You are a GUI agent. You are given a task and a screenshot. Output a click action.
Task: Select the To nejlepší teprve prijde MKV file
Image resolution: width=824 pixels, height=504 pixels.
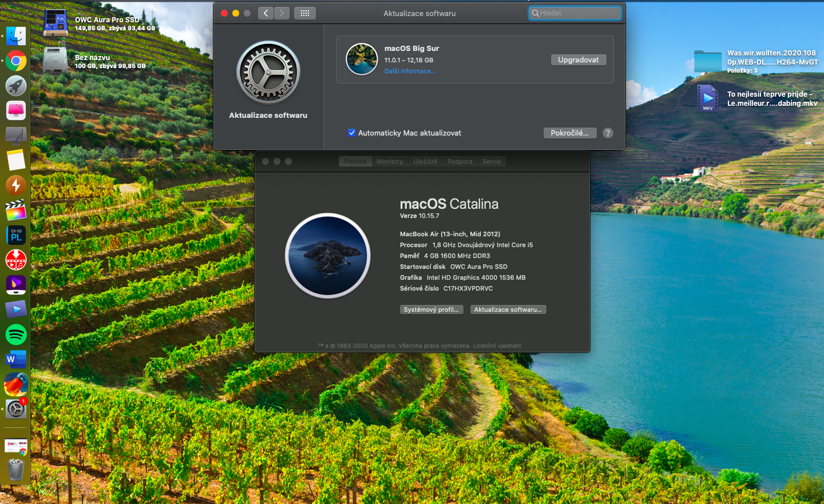point(708,98)
